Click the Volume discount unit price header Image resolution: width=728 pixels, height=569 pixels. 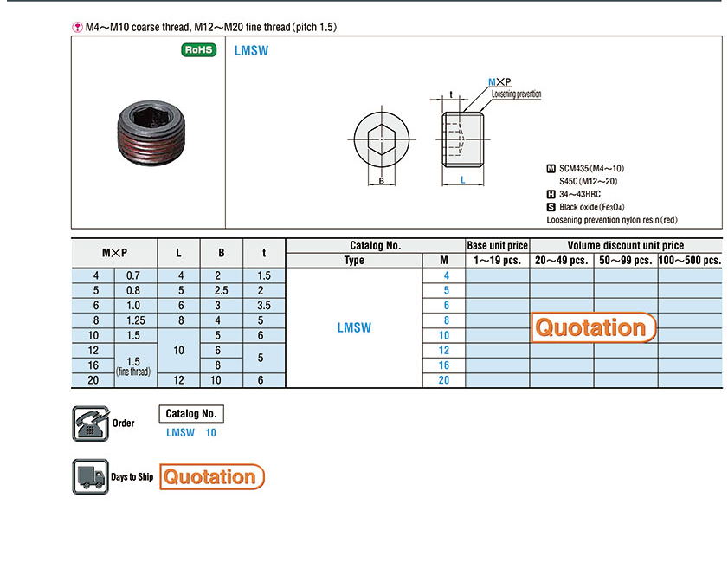coord(625,246)
